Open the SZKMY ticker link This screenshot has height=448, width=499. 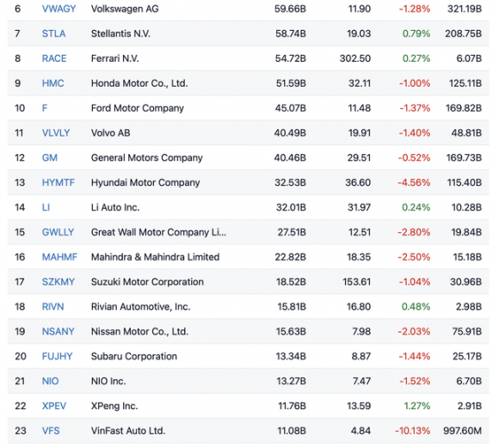coord(59,282)
